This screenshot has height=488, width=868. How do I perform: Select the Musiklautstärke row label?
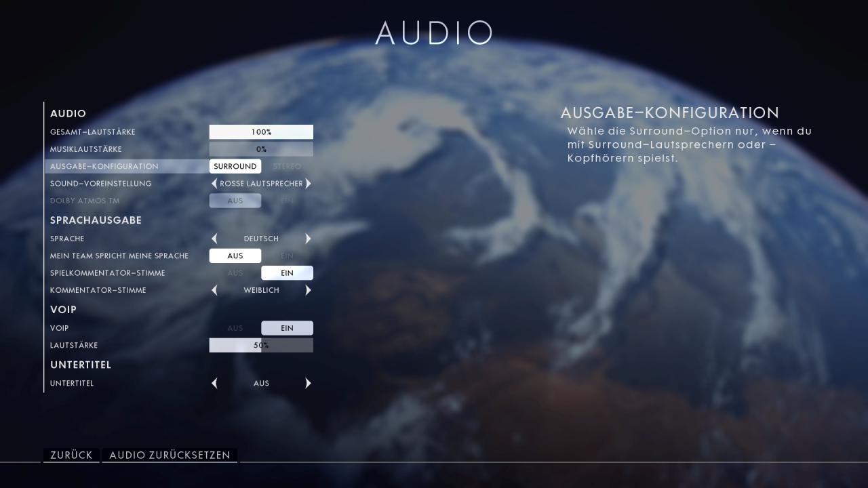pyautogui.click(x=86, y=149)
